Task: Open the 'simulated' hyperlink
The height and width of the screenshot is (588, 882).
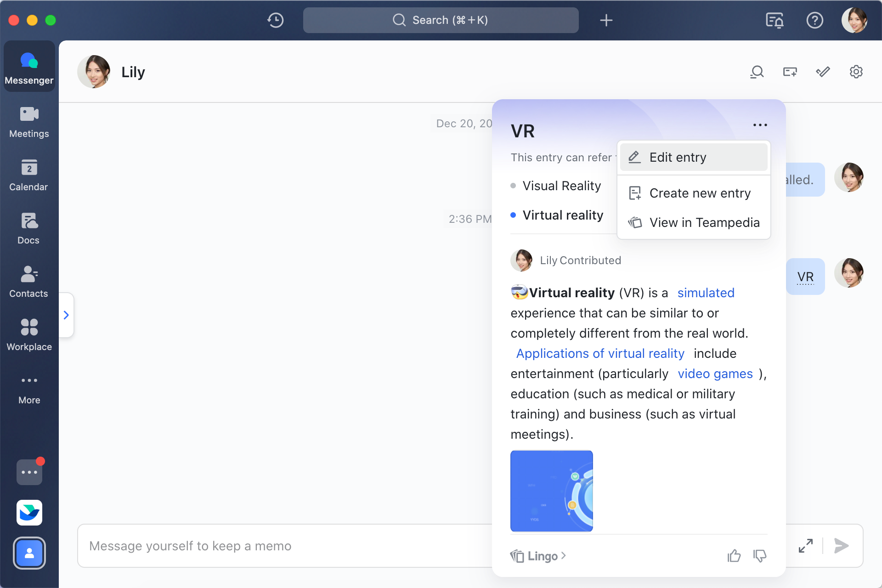Action: point(706,293)
